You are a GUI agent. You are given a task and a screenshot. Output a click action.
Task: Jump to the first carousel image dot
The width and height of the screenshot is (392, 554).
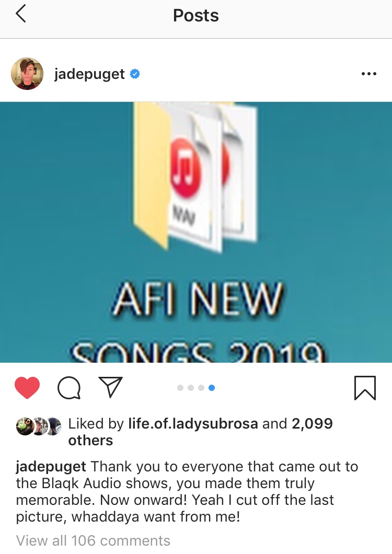coord(180,388)
